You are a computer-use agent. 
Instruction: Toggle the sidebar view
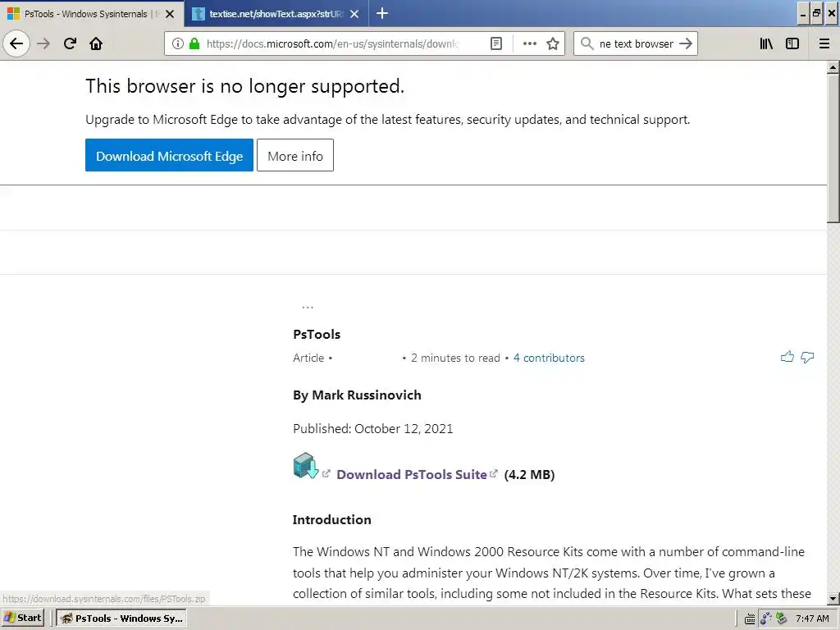(792, 43)
